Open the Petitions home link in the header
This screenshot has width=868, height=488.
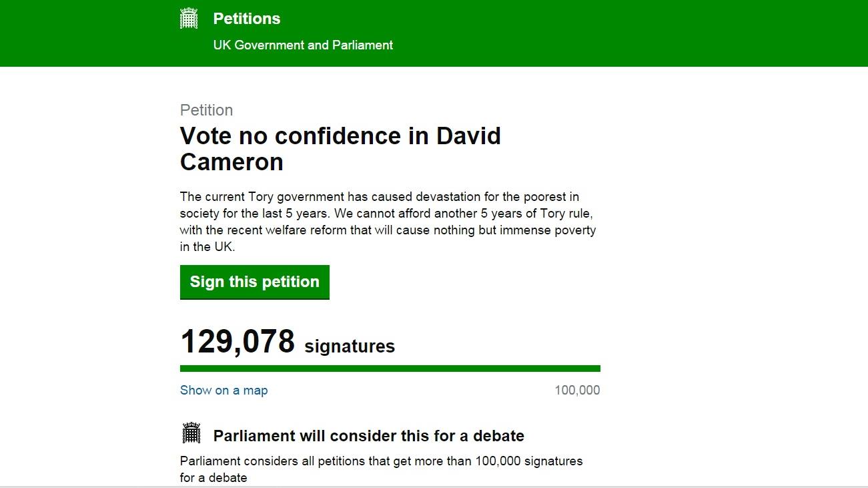pos(246,19)
